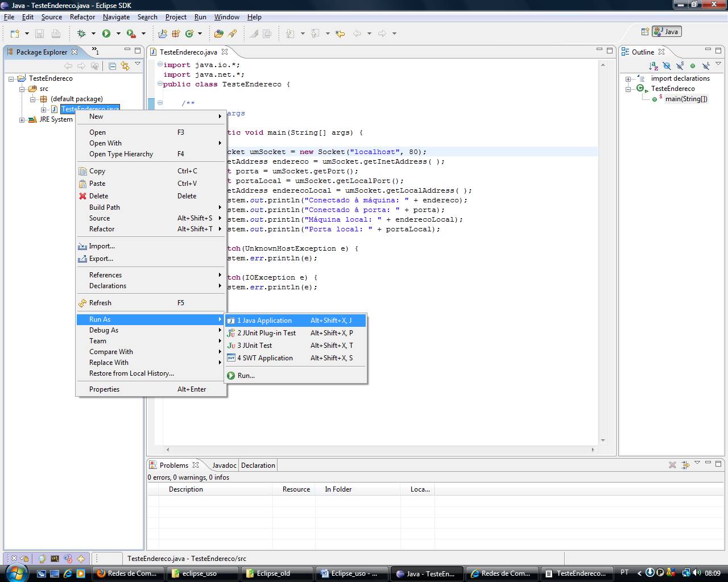This screenshot has width=728, height=582.
Task: Choose Java Application from Run As submenu
Action: [295, 321]
